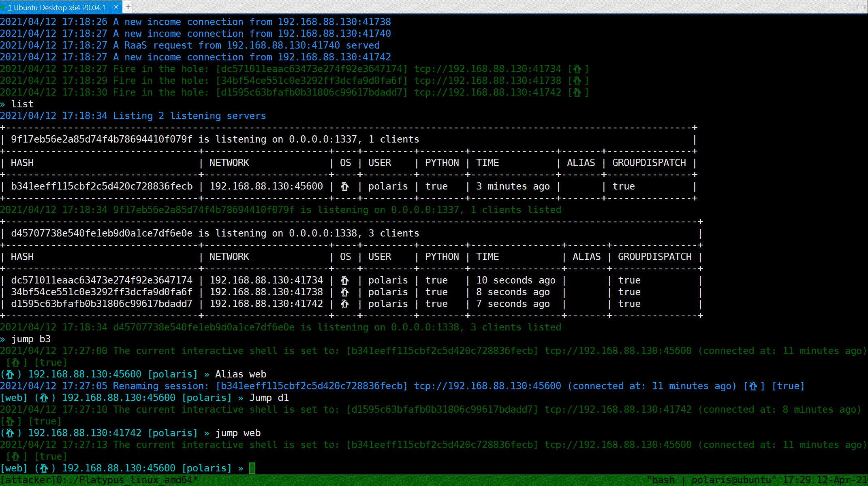Close the Ubuntu Desktop x64 20.04.1 tab
The image size is (868, 486).
(116, 7)
